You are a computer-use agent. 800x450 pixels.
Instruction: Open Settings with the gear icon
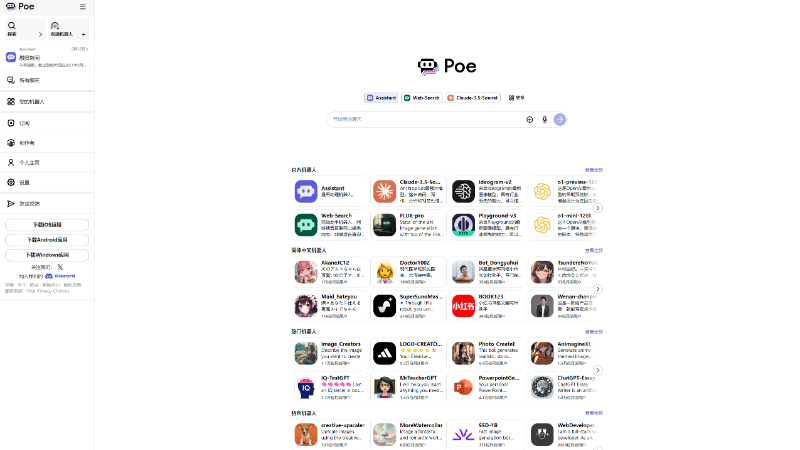tap(47, 182)
